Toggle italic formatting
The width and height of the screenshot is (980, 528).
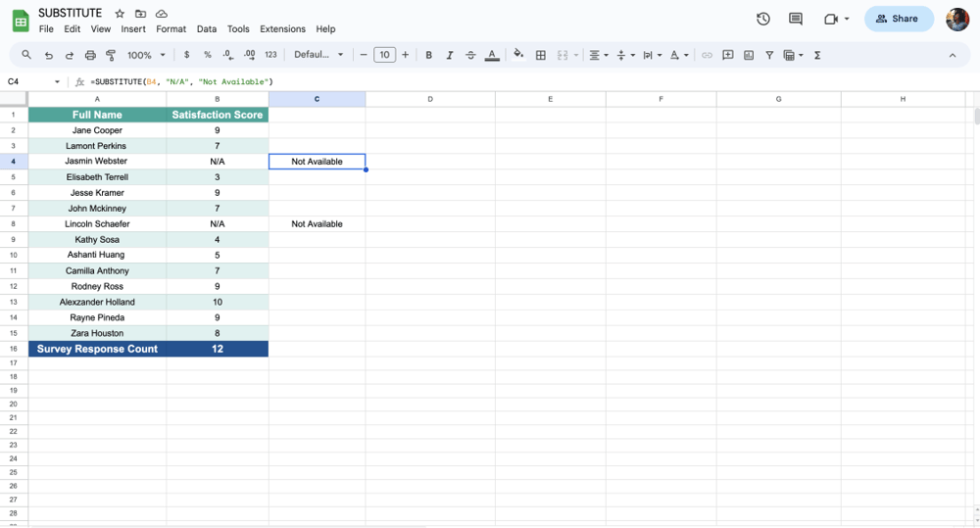point(450,56)
